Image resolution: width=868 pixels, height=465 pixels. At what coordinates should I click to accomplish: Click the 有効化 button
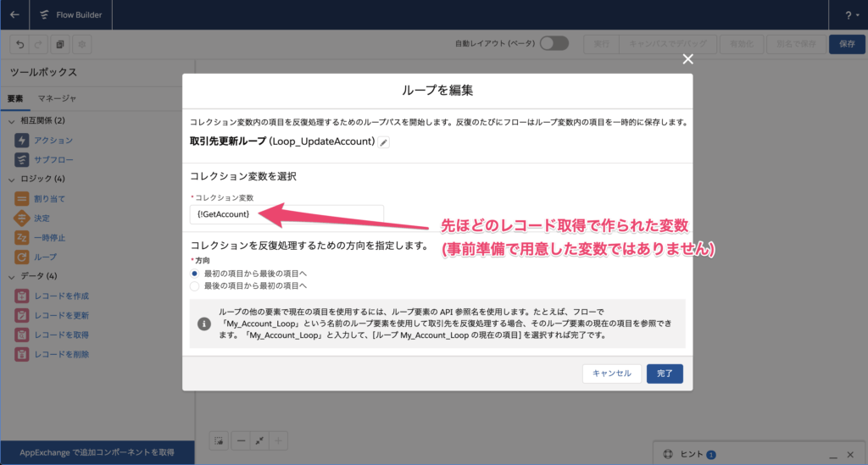[x=742, y=44]
